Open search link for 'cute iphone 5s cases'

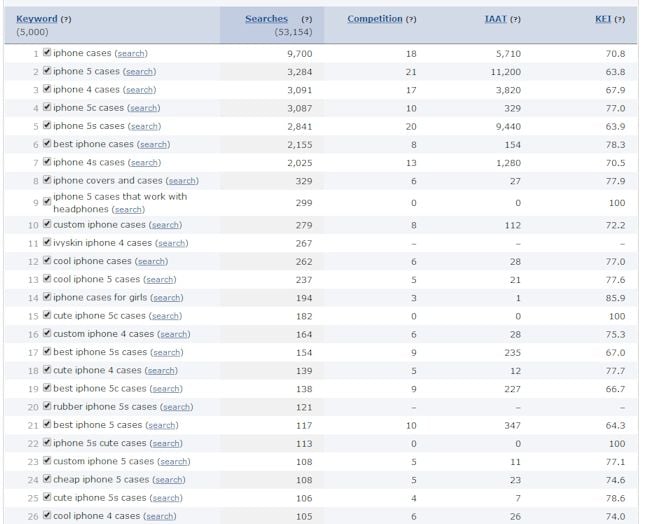point(166,498)
